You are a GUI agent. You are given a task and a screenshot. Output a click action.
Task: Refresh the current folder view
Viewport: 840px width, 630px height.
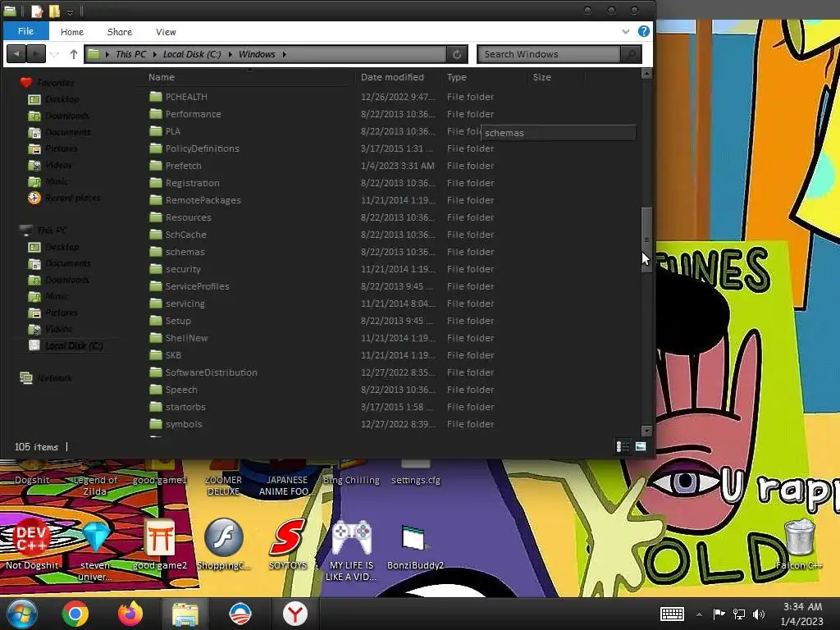pyautogui.click(x=457, y=54)
